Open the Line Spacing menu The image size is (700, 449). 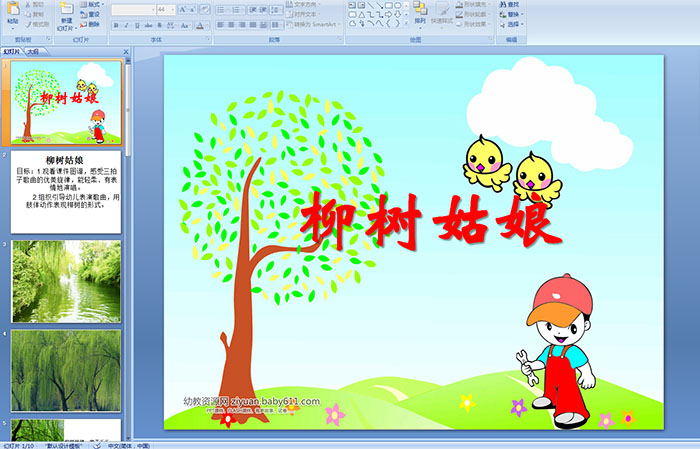coord(276,9)
